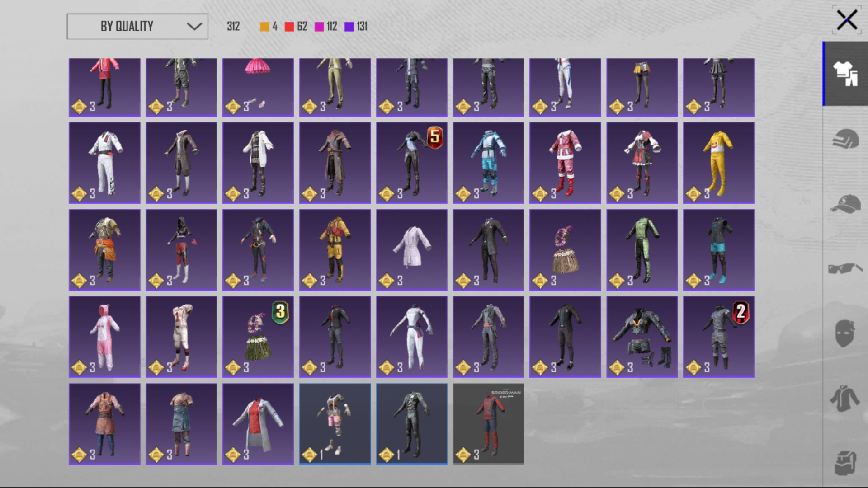
Task: Select the red Santa suit outfit
Action: (x=565, y=163)
